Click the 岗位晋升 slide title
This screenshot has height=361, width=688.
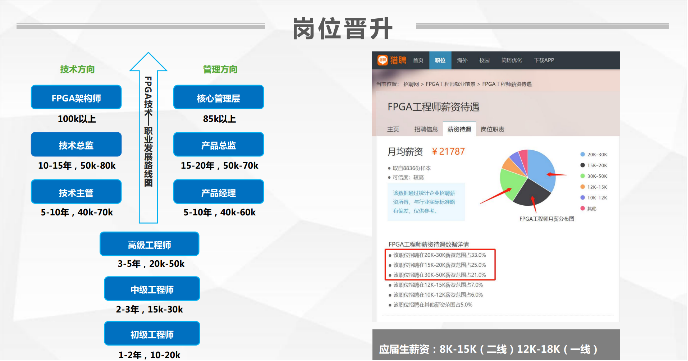[342, 29]
